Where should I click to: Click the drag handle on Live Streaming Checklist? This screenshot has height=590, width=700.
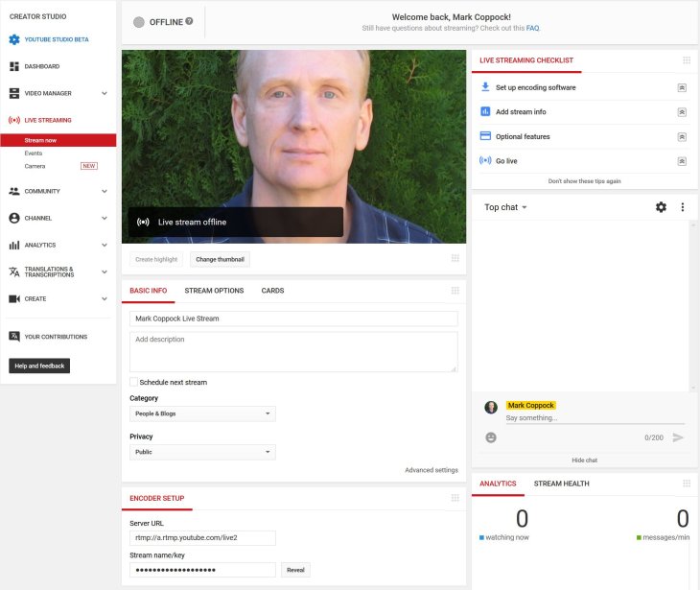(686, 60)
